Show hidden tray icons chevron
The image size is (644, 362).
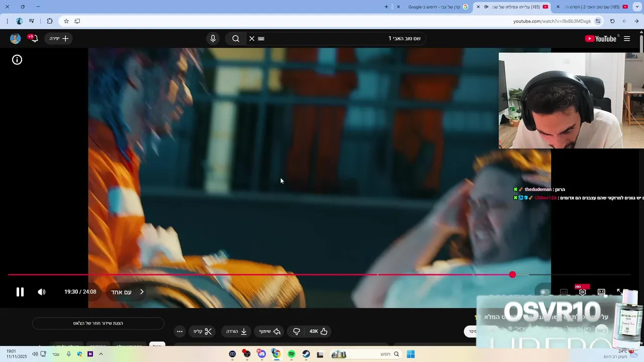(101, 354)
